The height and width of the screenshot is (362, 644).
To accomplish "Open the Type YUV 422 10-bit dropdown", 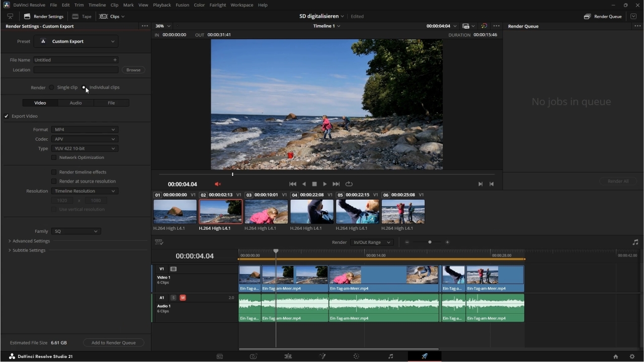I will (x=85, y=149).
